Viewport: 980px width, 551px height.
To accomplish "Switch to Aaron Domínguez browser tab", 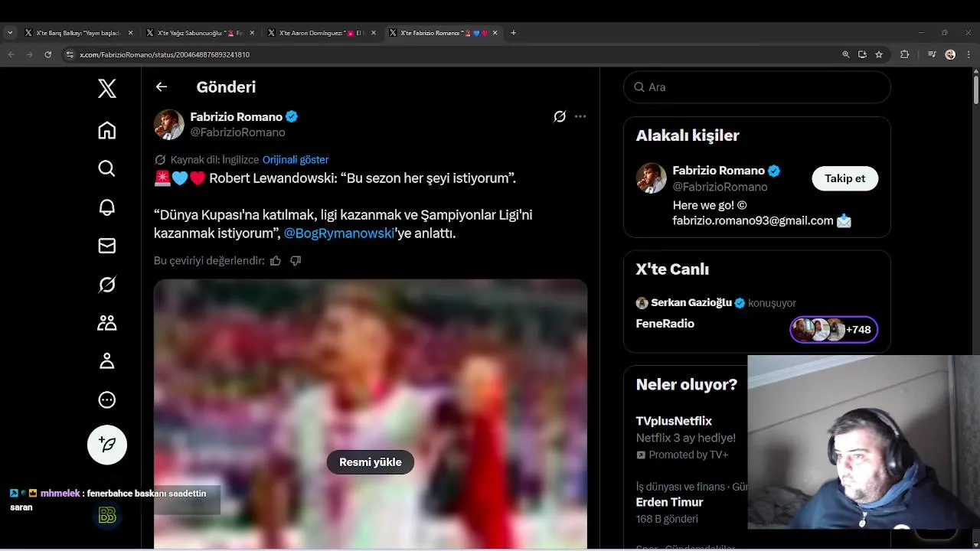I will (322, 33).
